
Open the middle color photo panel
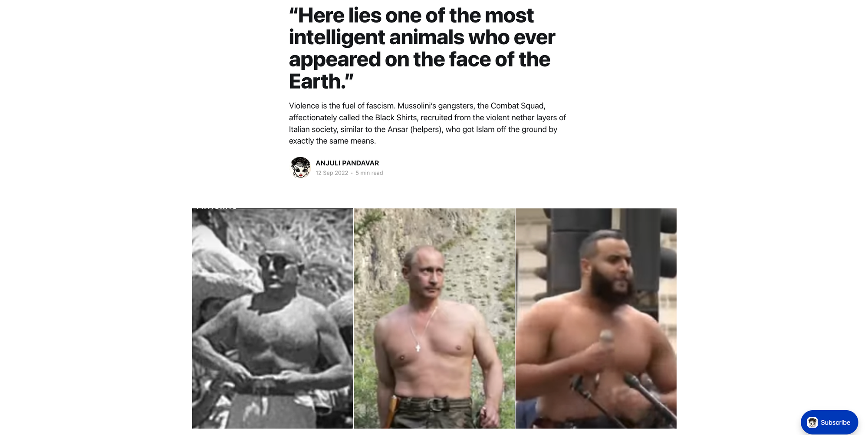pyautogui.click(x=434, y=318)
